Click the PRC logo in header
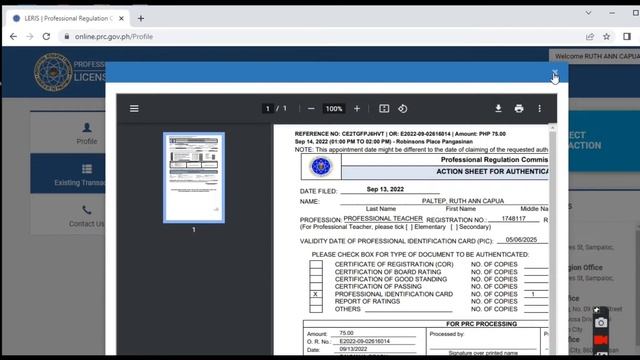The height and width of the screenshot is (360, 640). pyautogui.click(x=53, y=72)
